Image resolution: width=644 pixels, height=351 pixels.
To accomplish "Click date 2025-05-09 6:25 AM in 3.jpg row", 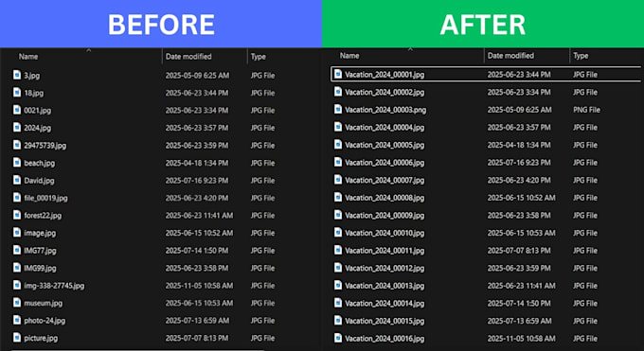I will tap(197, 76).
